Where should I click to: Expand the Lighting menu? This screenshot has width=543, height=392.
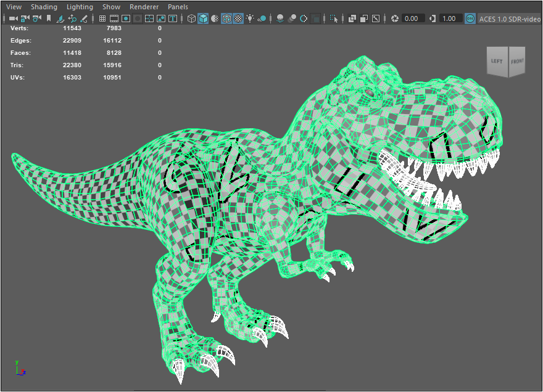(80, 7)
